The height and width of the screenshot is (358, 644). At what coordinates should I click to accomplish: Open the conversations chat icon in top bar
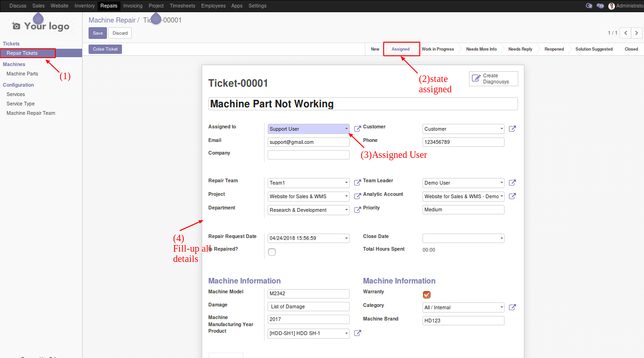point(600,6)
